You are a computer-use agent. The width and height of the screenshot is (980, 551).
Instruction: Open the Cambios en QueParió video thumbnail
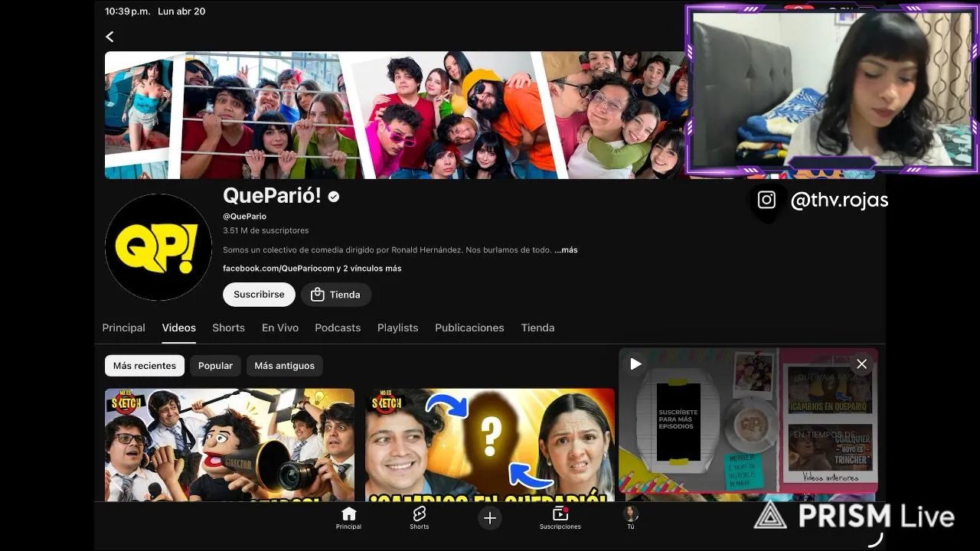pos(490,445)
